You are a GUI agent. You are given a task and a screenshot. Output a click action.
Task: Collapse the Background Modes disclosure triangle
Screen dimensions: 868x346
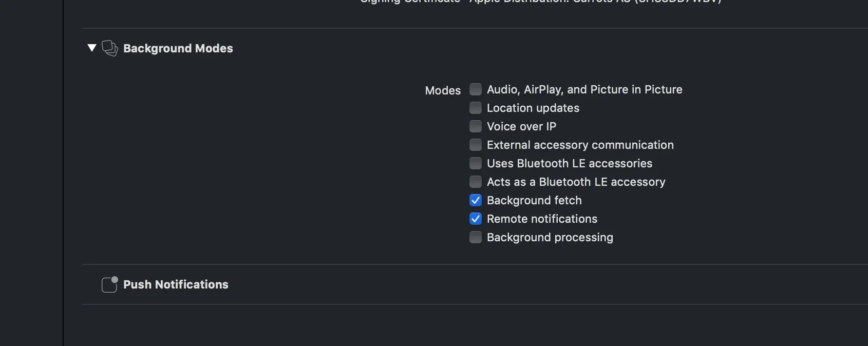pos(92,48)
